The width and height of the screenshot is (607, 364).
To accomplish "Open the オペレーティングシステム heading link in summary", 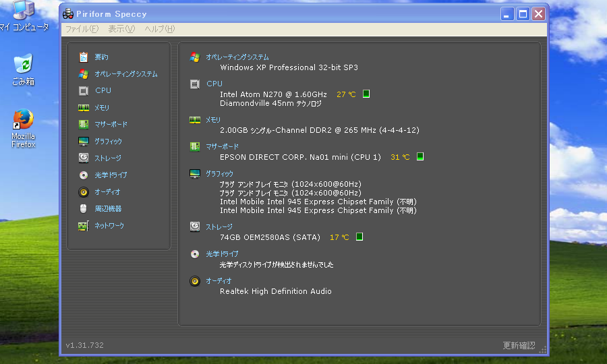I will tap(237, 57).
